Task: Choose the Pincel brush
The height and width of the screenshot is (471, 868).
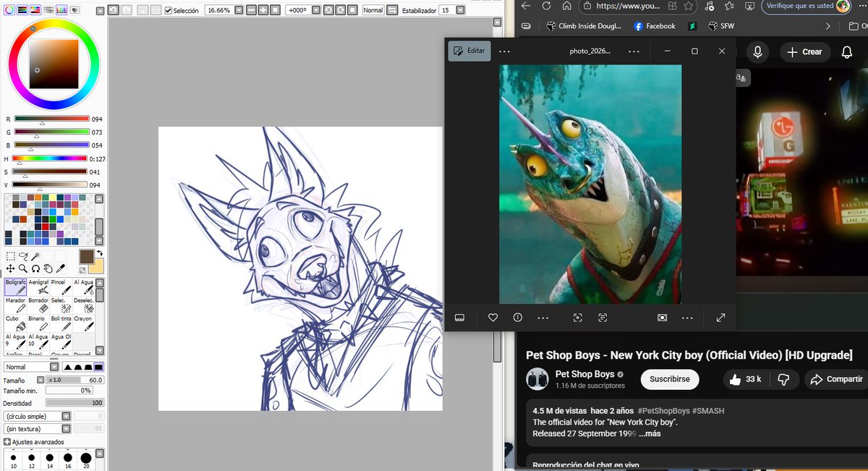Action: click(61, 287)
